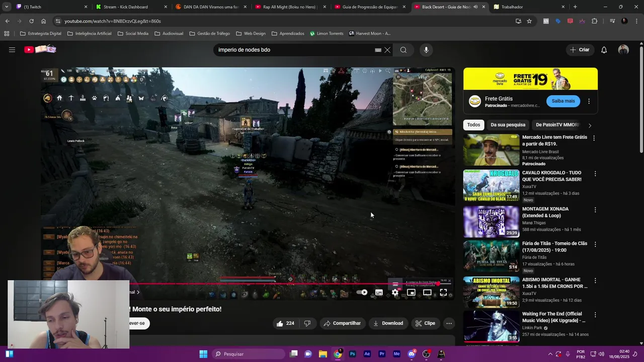Image resolution: width=644 pixels, height=362 pixels.
Task: Open the Inteligência Artificial bookmark folder
Action: pos(89,34)
